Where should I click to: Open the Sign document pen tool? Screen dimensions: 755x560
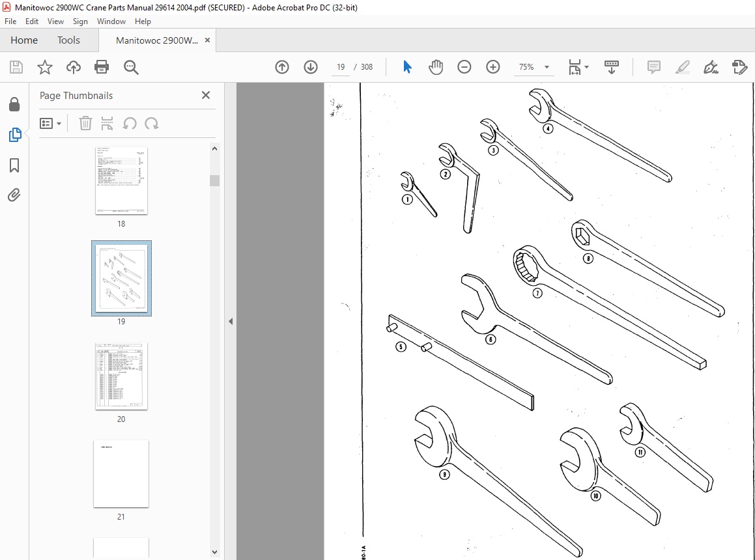tap(711, 67)
